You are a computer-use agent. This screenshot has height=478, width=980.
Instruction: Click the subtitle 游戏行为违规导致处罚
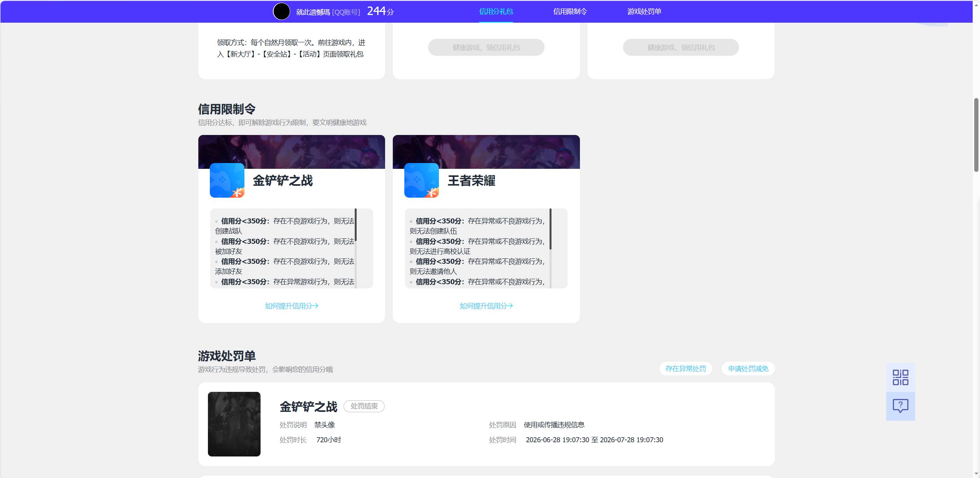[x=265, y=369]
